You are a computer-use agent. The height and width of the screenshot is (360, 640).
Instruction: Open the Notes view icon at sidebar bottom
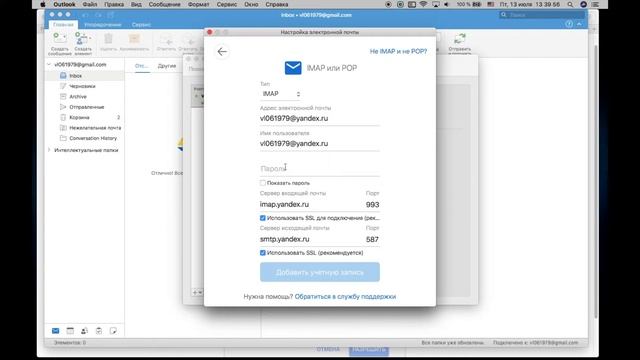[113, 331]
